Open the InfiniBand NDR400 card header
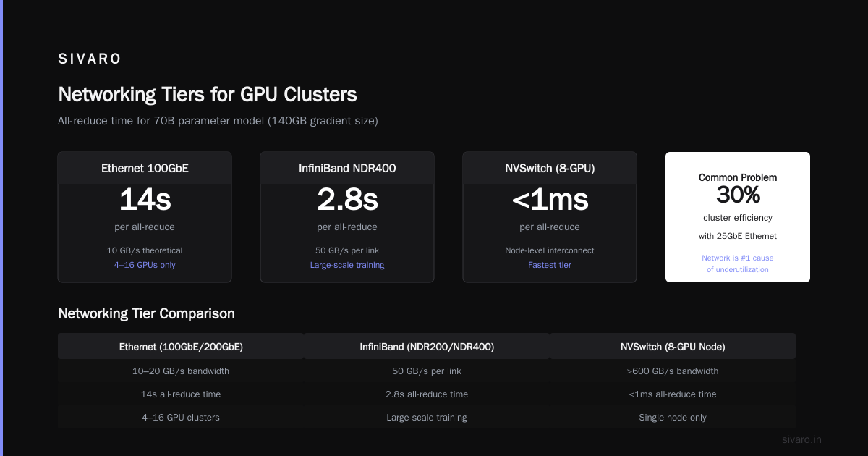 coord(347,168)
